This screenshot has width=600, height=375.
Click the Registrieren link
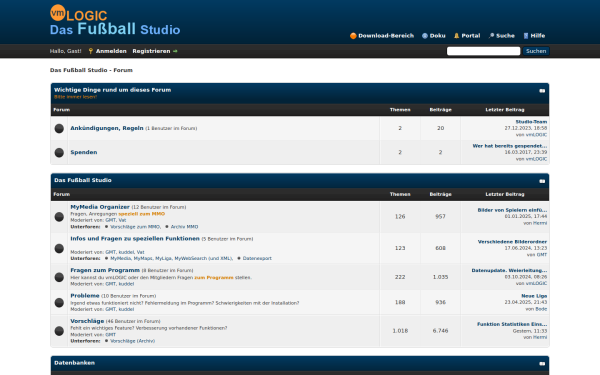151,51
